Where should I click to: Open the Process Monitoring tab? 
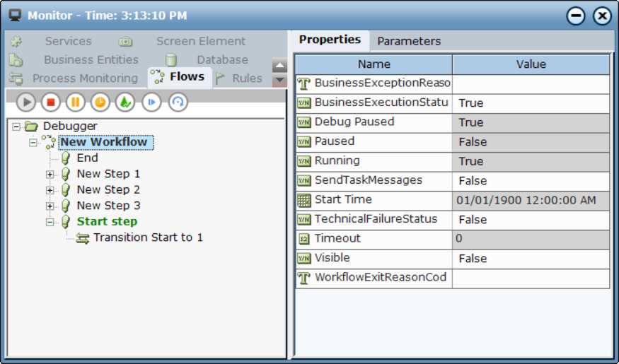pyautogui.click(x=84, y=78)
